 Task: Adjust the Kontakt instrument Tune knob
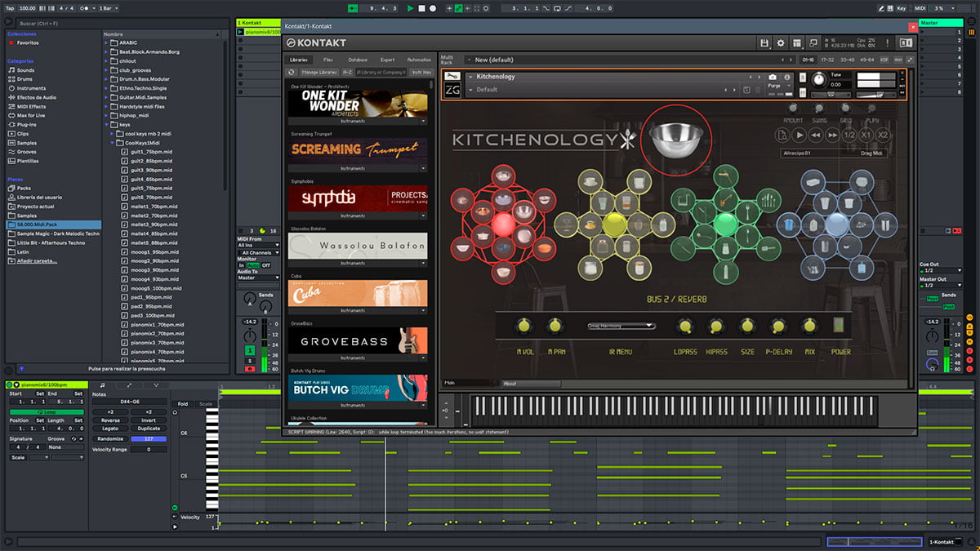point(818,81)
